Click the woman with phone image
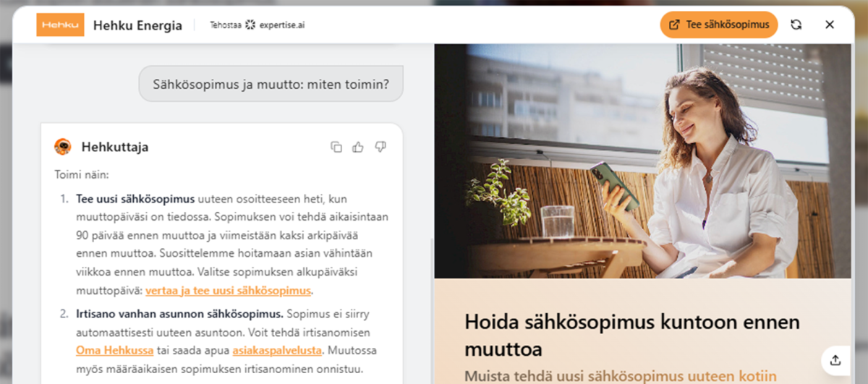Viewport: 868px width, 384px height. click(x=643, y=161)
